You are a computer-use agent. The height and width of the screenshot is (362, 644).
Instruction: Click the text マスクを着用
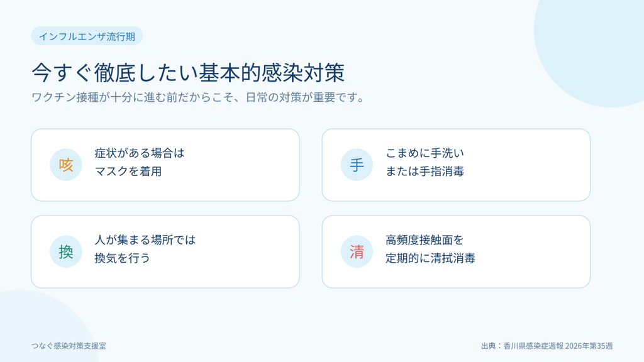pos(128,172)
